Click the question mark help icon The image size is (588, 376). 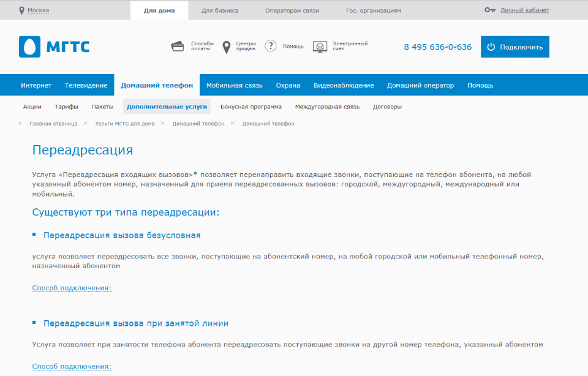(x=270, y=46)
